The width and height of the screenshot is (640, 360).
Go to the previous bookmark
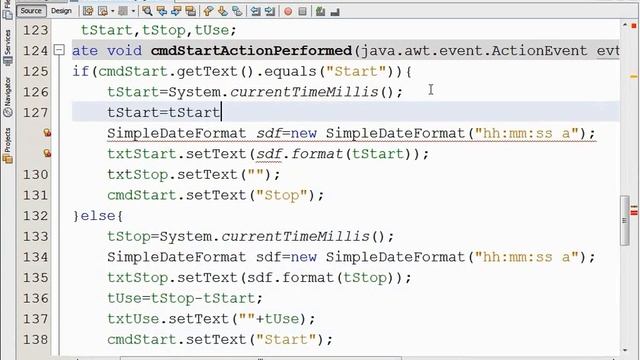[x=208, y=11]
